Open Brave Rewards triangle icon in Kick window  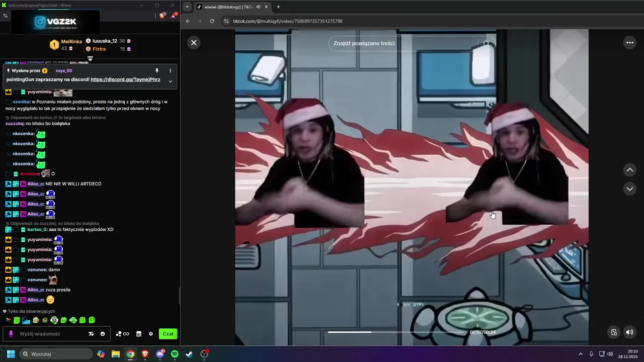click(174, 16)
